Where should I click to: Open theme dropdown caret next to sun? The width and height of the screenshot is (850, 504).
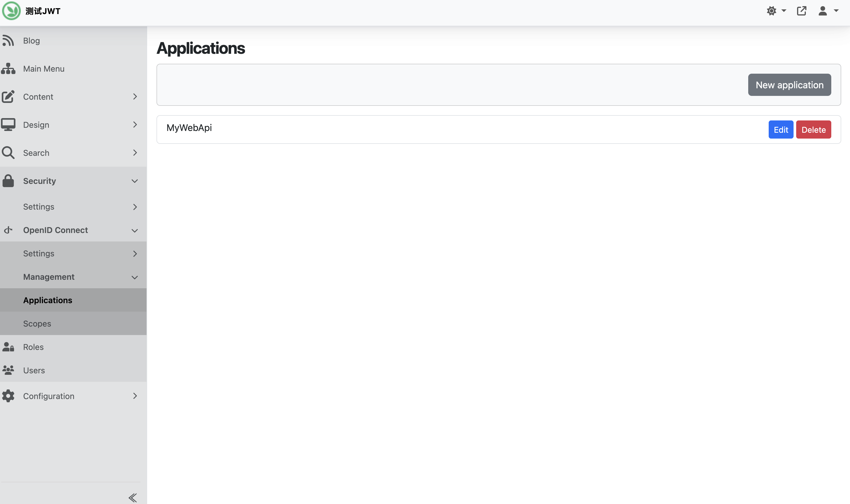pos(784,11)
